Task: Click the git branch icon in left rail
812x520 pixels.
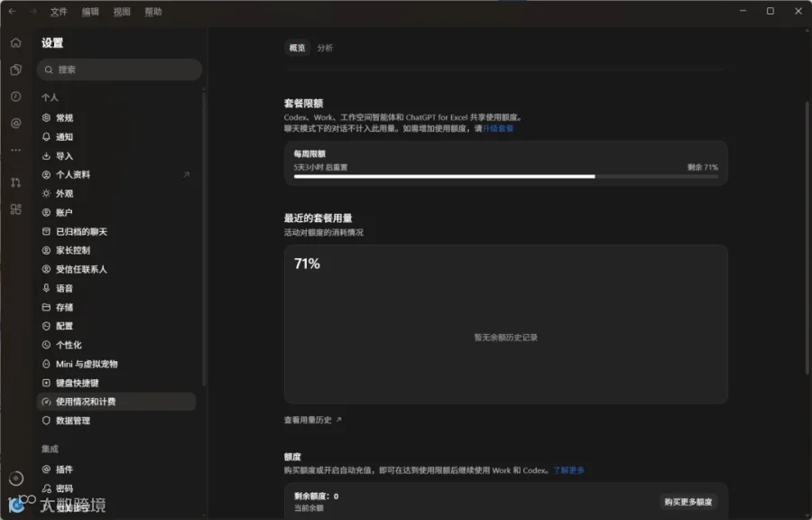Action: (x=16, y=182)
